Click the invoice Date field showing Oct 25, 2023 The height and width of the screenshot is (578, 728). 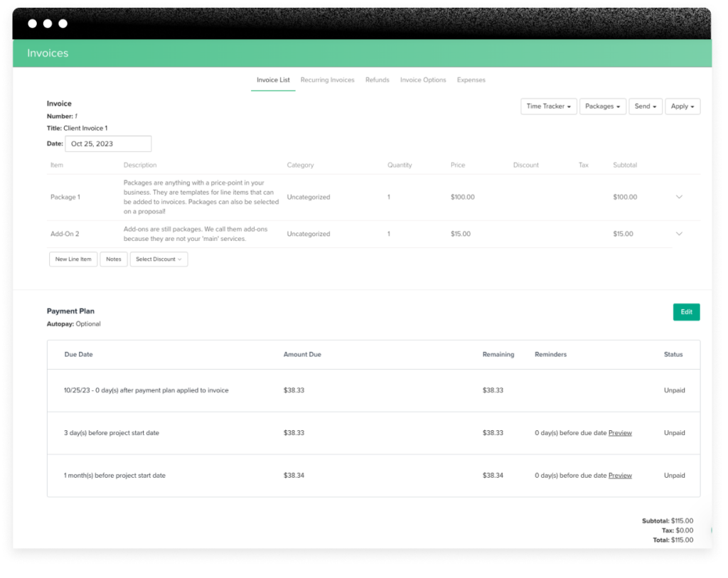tap(108, 143)
